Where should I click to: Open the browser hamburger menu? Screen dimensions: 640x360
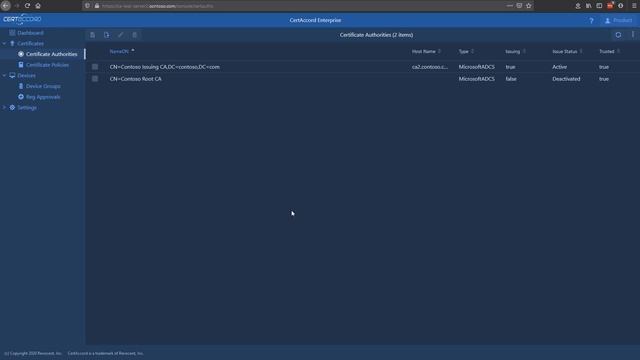point(634,6)
